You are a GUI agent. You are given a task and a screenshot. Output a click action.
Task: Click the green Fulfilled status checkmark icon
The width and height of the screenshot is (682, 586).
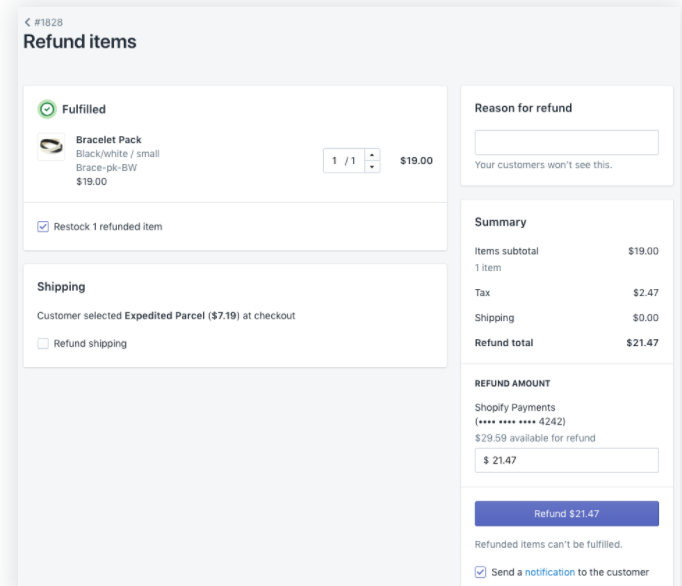tap(47, 109)
